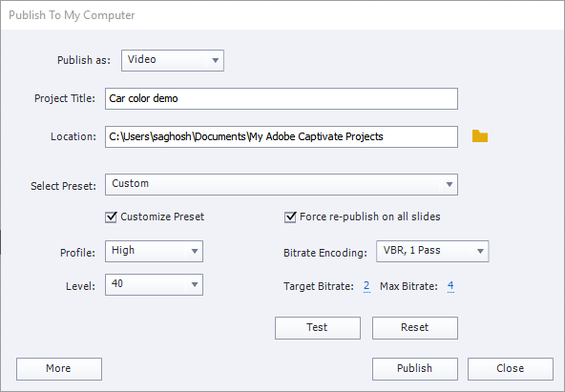Expand the Select Preset dropdown
565x392 pixels.
pyautogui.click(x=282, y=185)
